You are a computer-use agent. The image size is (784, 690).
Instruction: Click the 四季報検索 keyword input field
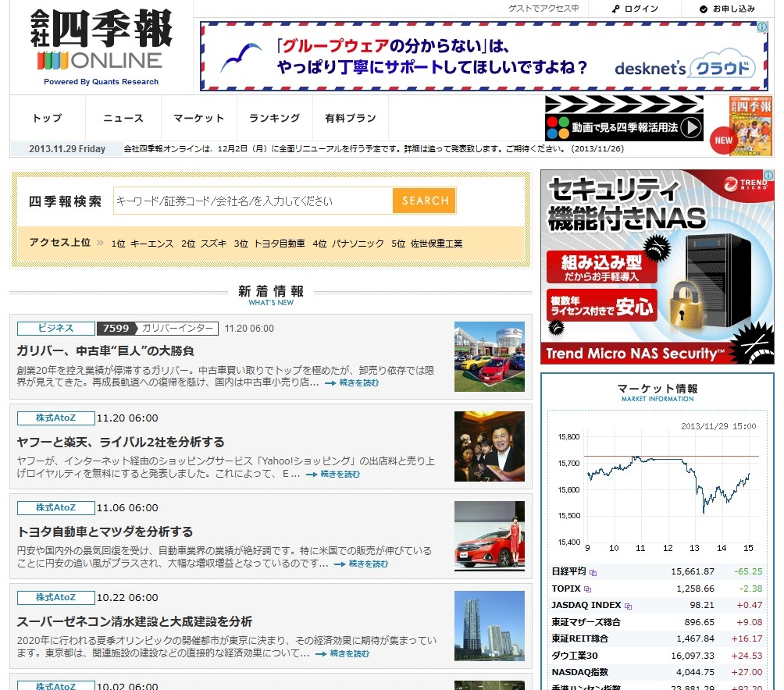pos(250,201)
